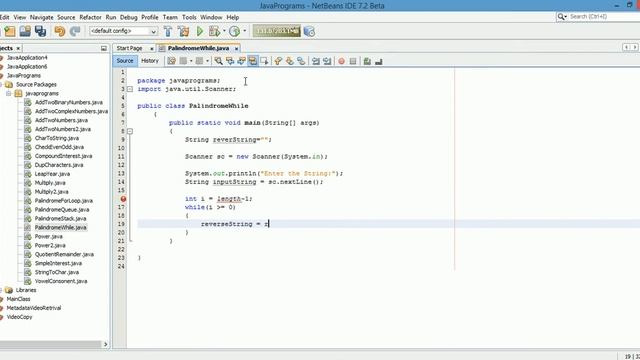640x360 pixels.
Task: Close the PalindromeWhile.java tab
Action: tap(236, 49)
